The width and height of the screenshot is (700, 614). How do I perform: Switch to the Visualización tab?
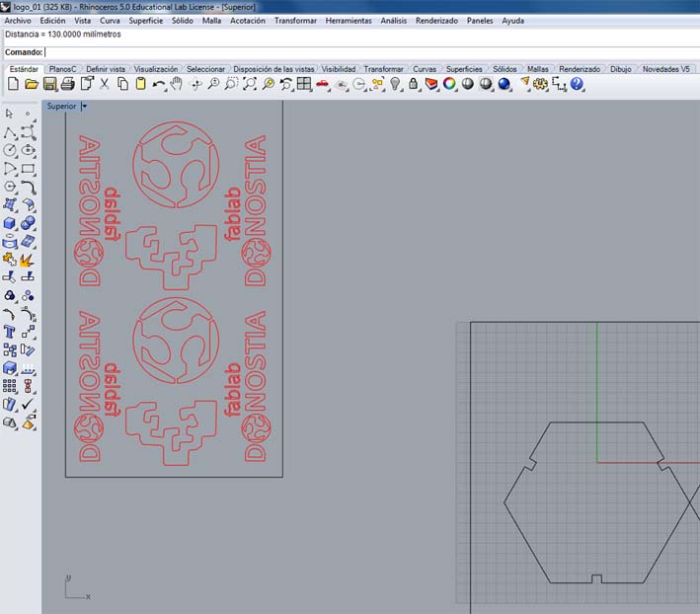coord(156,69)
